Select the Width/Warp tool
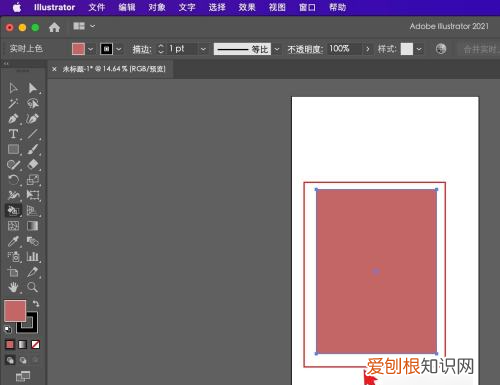Screen dimensions: 500x385 coord(13,195)
